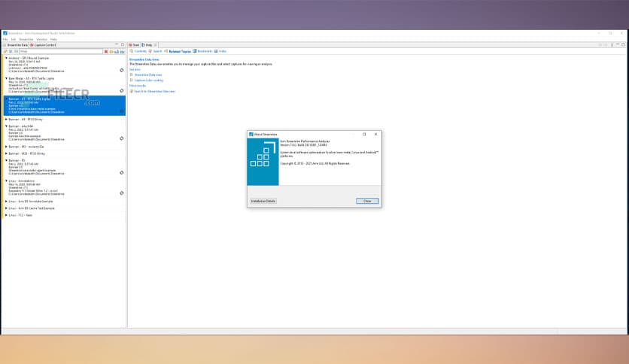Viewport: 629px width, 364px height.
Task: Select the Barman A9 RTX Traffic Lights capture
Action: click(x=64, y=105)
